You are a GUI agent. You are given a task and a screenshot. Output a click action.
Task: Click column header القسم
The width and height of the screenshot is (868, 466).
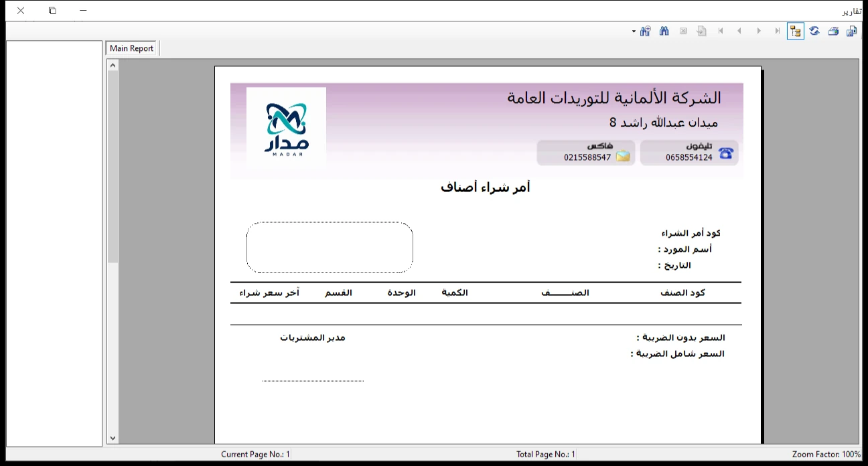pos(339,293)
